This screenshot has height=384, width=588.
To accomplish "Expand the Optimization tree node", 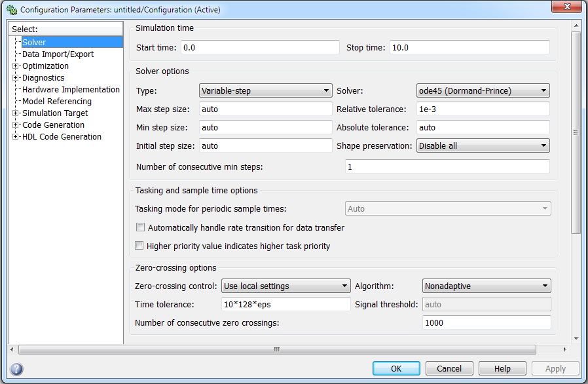I will click(15, 66).
